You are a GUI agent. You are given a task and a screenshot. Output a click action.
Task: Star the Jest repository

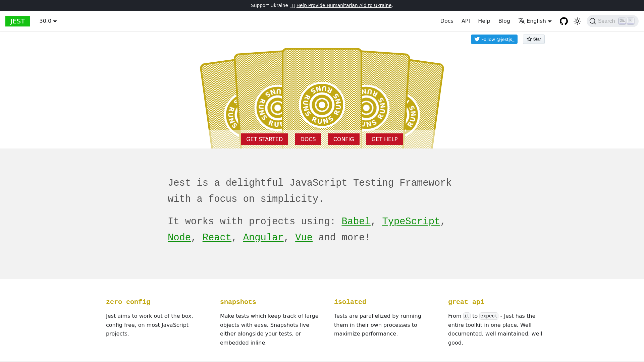(x=534, y=39)
